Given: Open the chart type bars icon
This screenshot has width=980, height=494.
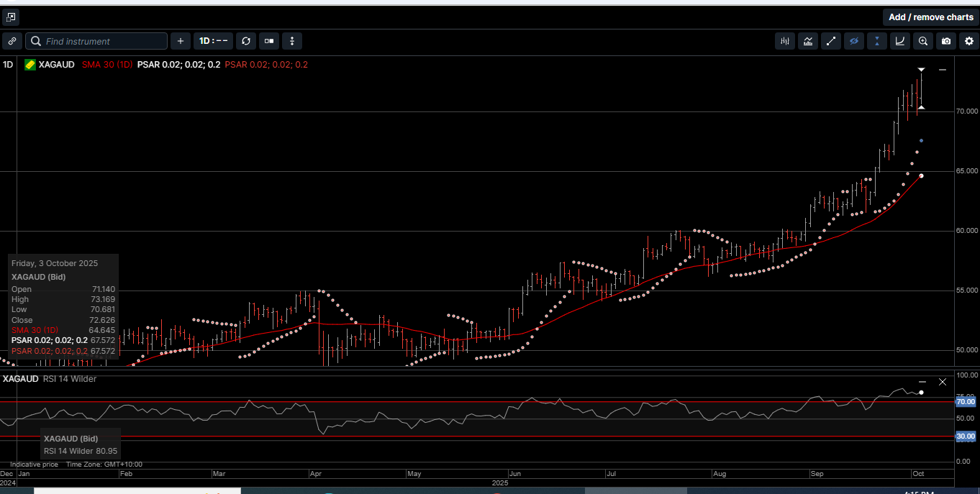Looking at the screenshot, I should pos(785,42).
